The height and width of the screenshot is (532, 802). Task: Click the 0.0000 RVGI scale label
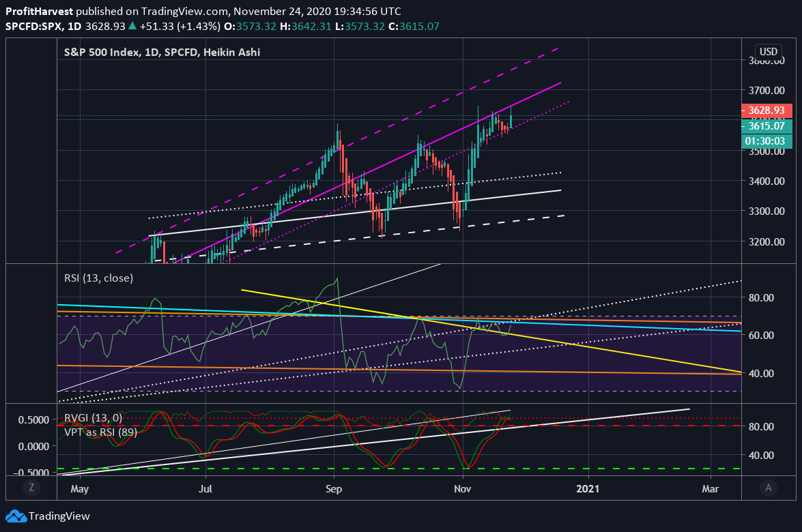click(x=33, y=447)
